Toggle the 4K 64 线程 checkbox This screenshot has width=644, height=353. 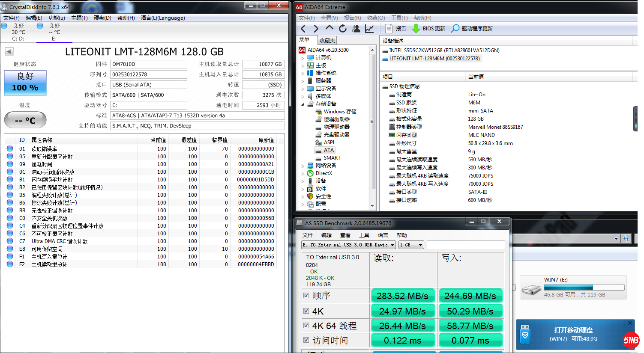click(x=306, y=326)
